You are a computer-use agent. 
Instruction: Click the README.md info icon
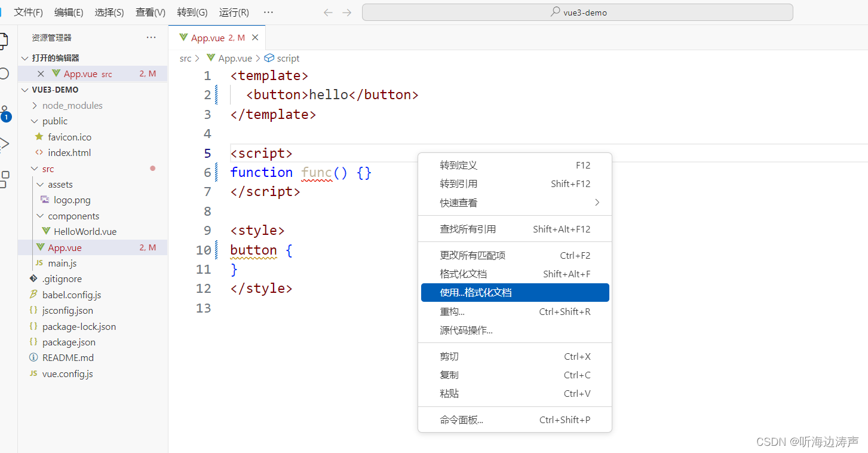point(33,357)
